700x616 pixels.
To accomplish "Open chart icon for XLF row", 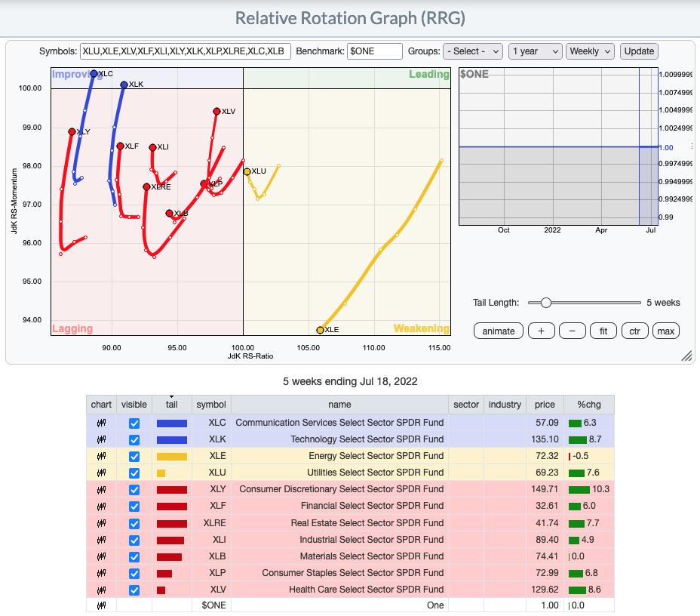I will [101, 506].
